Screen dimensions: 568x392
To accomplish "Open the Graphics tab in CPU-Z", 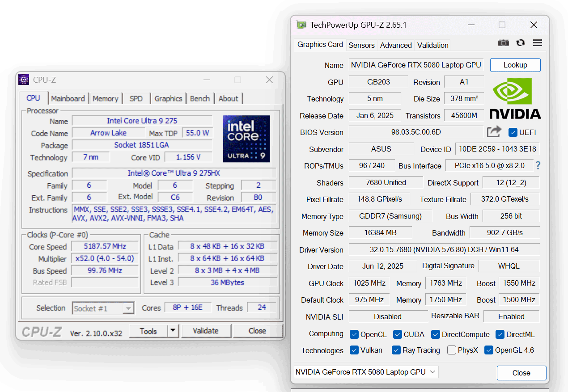I will click(x=168, y=98).
